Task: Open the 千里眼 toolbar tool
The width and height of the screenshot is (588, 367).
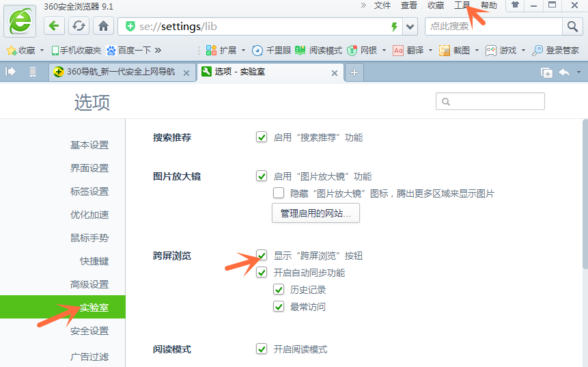Action: coord(272,51)
